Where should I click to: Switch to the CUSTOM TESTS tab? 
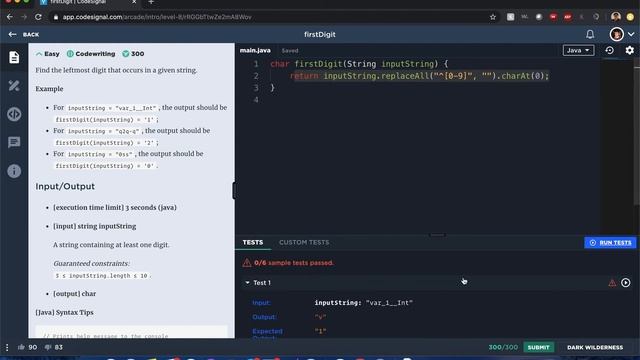pyautogui.click(x=304, y=242)
